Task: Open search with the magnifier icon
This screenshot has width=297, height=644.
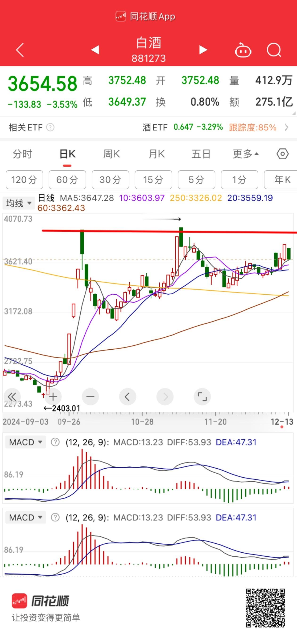Action: 274,50
